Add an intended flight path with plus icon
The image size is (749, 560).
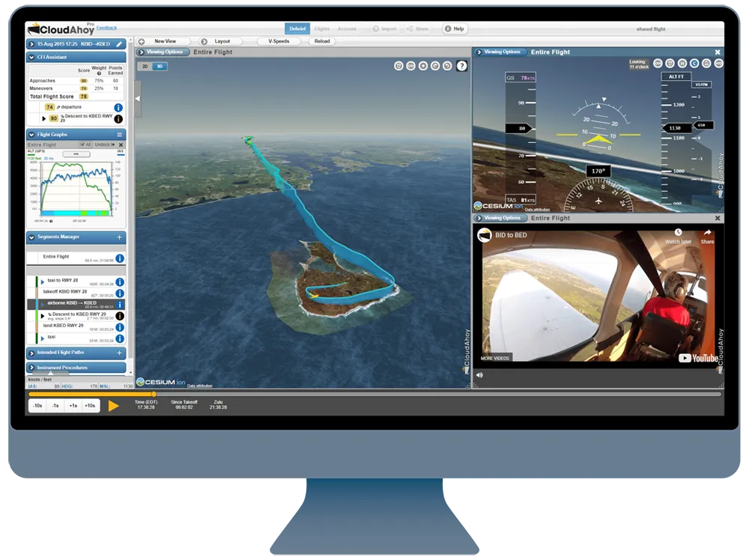tap(119, 353)
